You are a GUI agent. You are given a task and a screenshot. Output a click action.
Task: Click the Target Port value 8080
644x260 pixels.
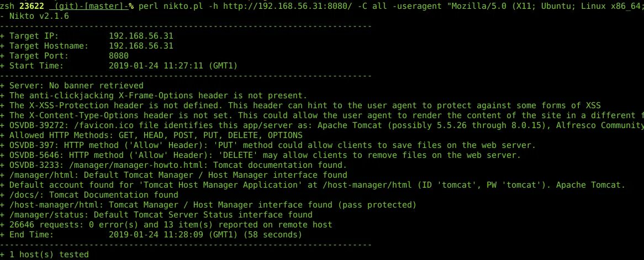[x=118, y=56]
